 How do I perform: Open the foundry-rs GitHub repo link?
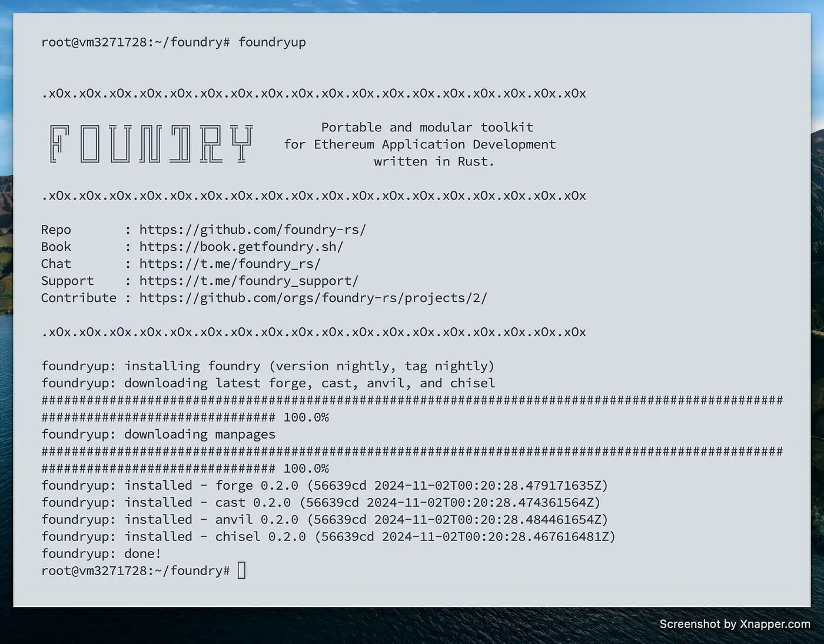(x=252, y=229)
